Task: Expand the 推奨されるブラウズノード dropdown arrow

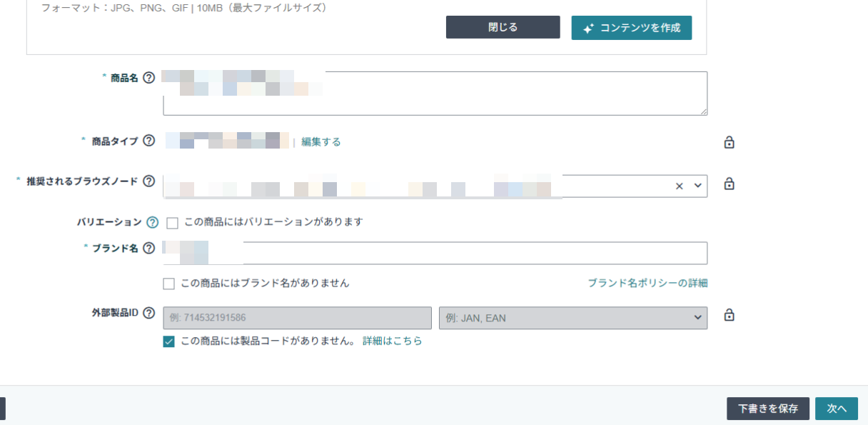Action: 697,186
